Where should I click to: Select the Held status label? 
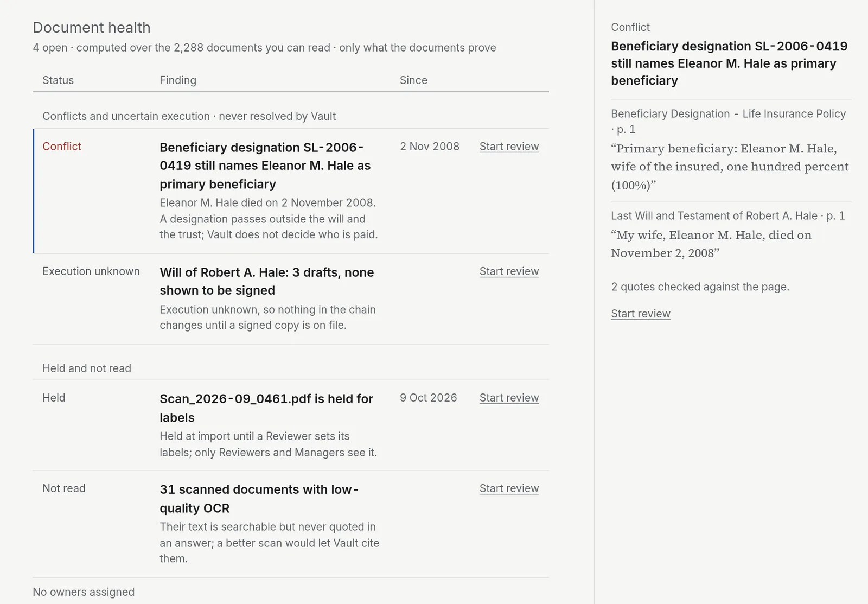(54, 398)
